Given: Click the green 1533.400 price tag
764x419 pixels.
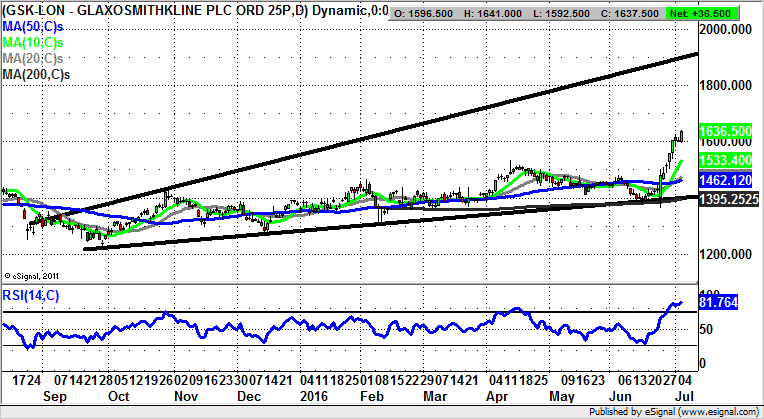Looking at the screenshot, I should 726,160.
